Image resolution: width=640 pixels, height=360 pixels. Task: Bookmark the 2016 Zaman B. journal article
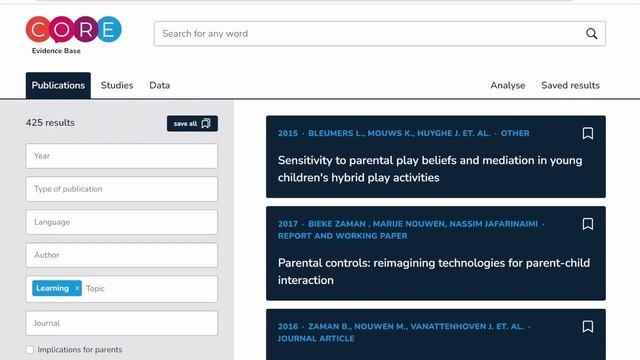click(x=588, y=326)
